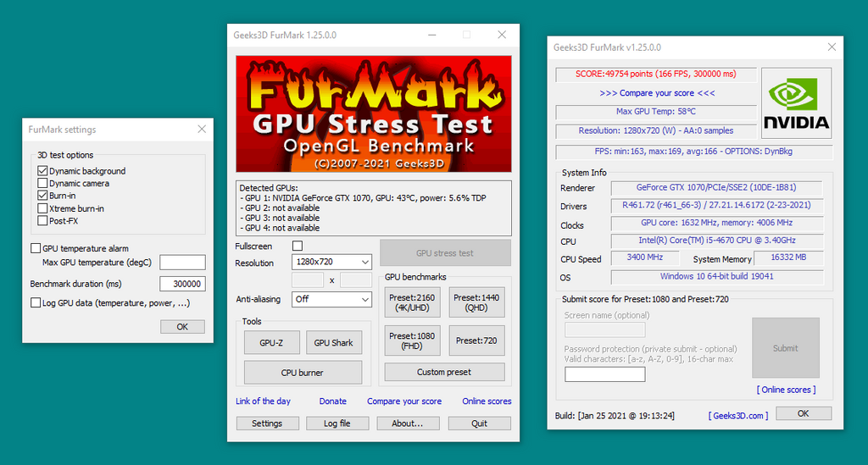
Task: Click the GPU 1: NVIDIA GeForce GTX 1070 line
Action: pyautogui.click(x=363, y=198)
